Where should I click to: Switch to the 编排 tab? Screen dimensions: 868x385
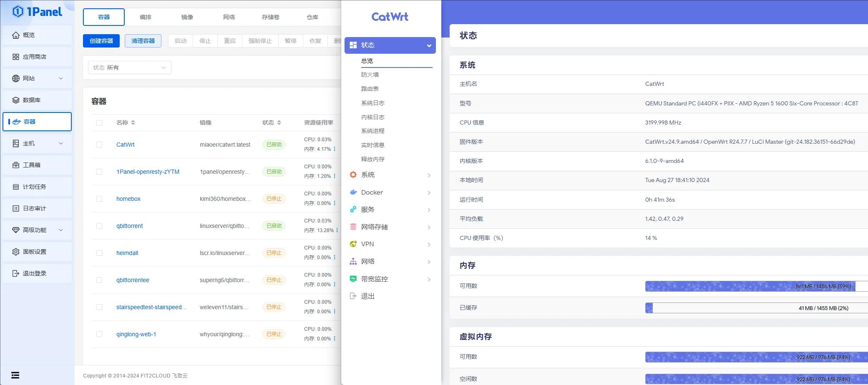click(x=146, y=17)
